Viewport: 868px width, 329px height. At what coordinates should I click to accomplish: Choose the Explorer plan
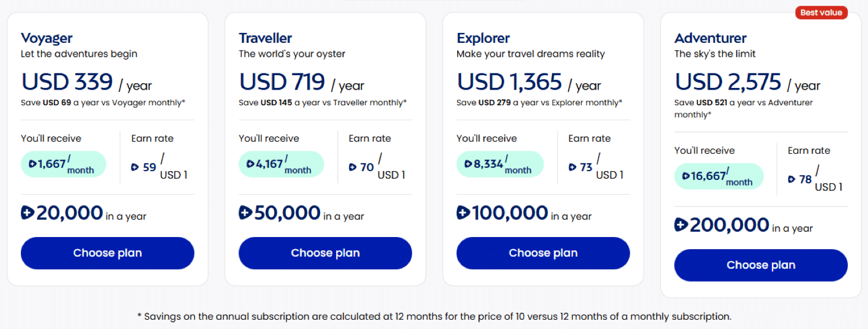point(543,253)
